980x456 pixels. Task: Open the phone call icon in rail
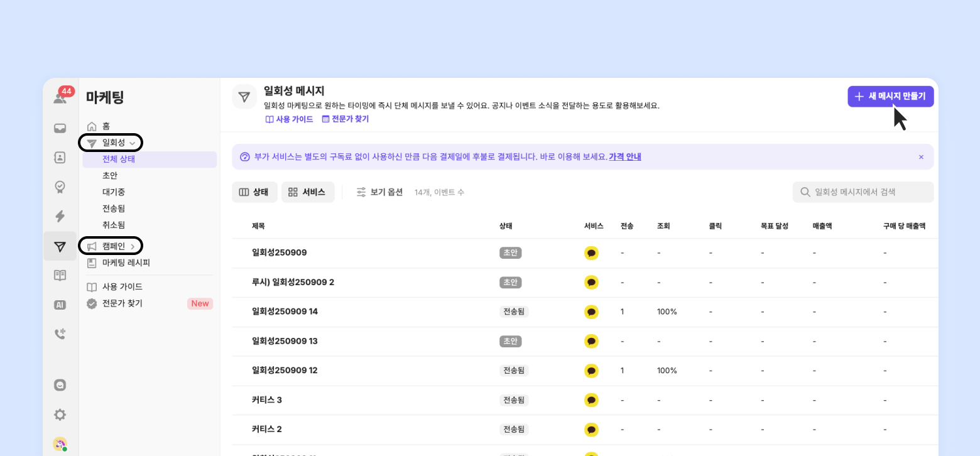60,334
